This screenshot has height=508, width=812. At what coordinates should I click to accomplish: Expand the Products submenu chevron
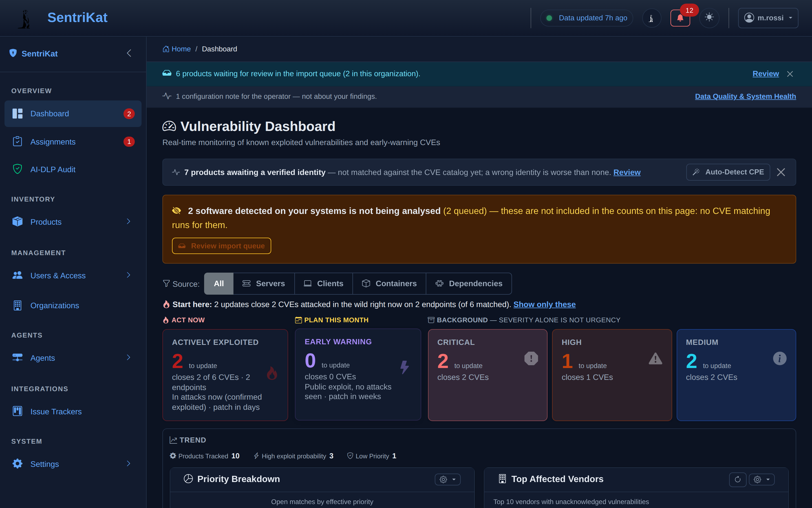[129, 221]
